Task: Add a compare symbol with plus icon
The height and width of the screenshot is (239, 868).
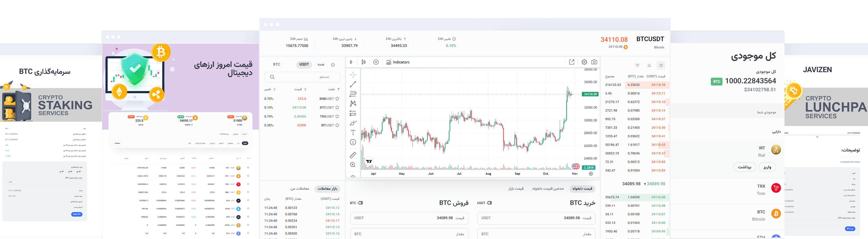Action: pyautogui.click(x=376, y=62)
